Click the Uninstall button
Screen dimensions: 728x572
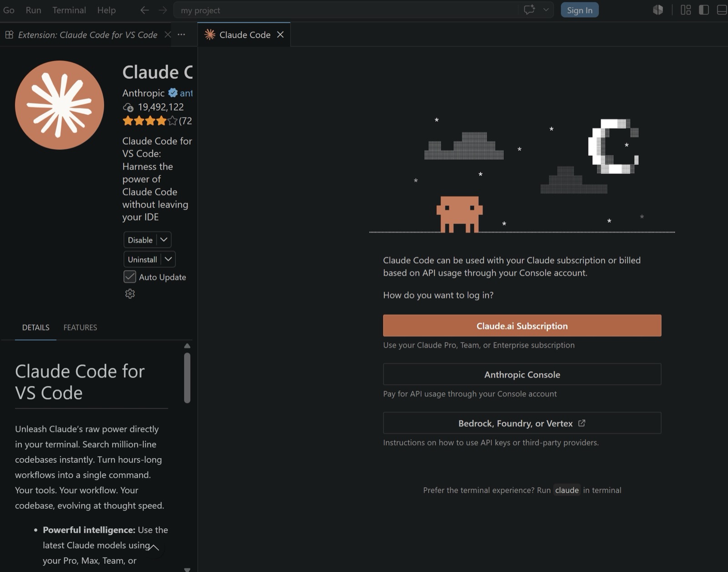[x=142, y=259]
